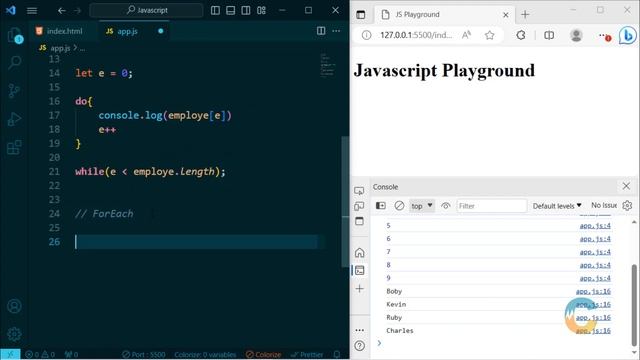Open VS Code notifications bell

337,354
